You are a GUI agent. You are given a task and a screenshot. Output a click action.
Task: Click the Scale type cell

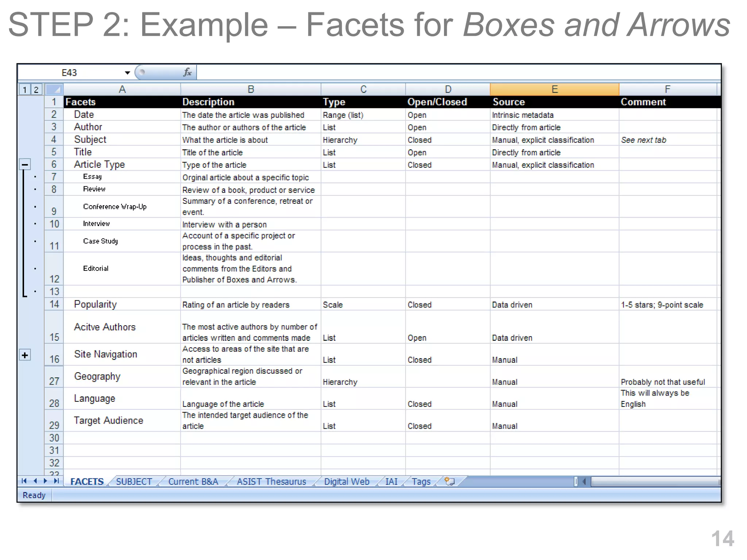[363, 304]
